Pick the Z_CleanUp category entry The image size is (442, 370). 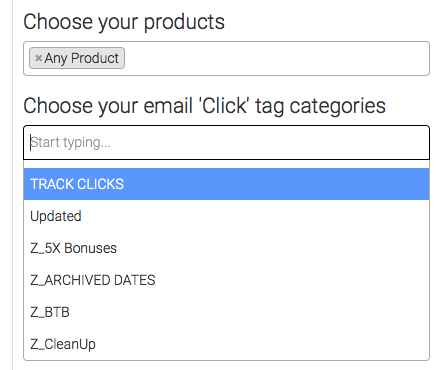point(226,344)
